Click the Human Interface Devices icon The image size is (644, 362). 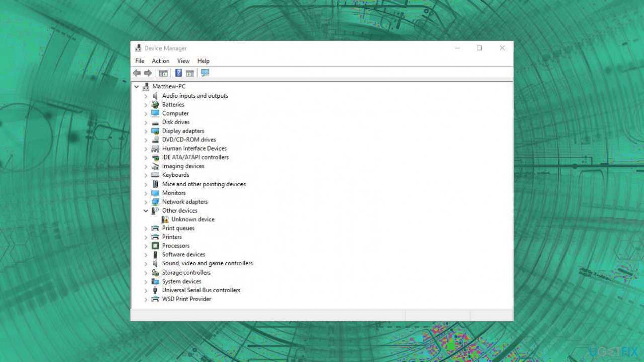(155, 149)
